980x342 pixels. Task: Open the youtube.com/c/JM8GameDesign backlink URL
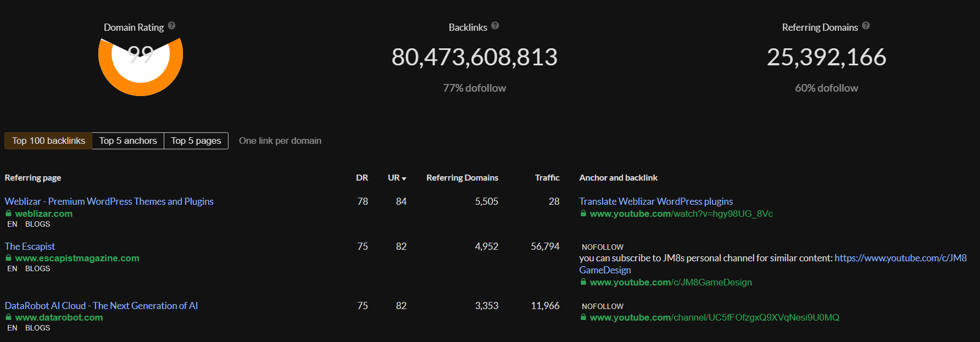pyautogui.click(x=671, y=282)
